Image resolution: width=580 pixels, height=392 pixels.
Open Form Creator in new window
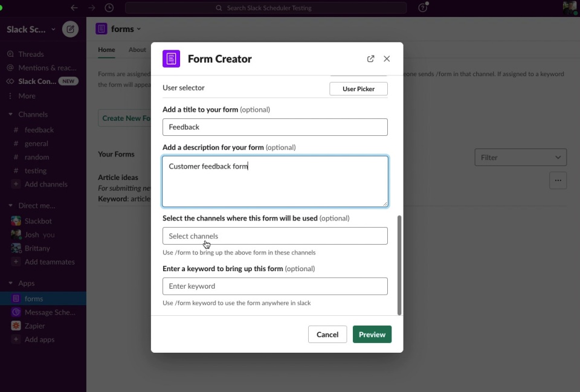(x=370, y=59)
